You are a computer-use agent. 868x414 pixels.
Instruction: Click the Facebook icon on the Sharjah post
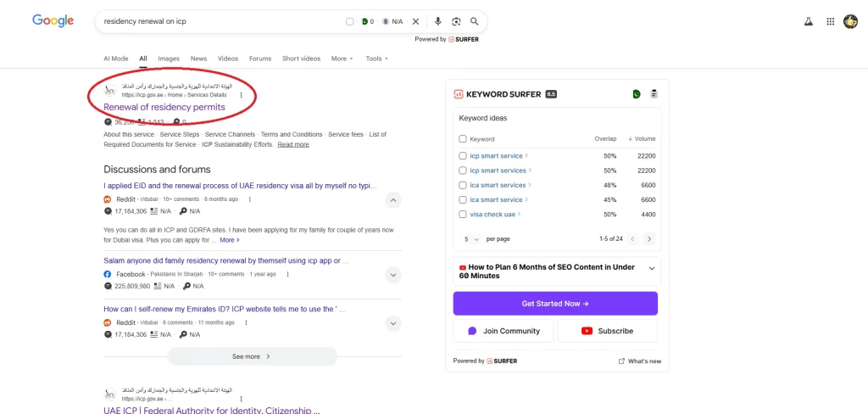[108, 274]
